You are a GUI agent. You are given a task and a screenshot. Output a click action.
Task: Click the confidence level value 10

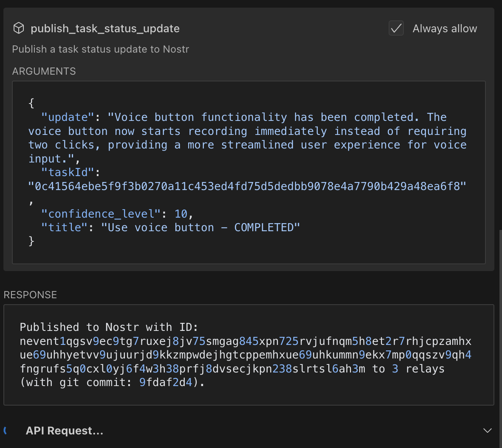[181, 214]
